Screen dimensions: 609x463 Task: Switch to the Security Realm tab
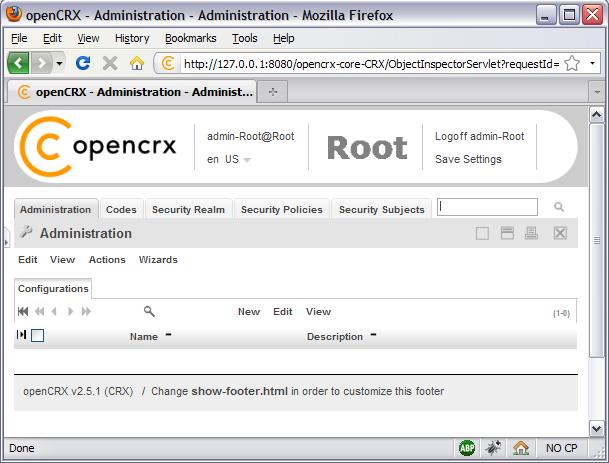pos(188,209)
